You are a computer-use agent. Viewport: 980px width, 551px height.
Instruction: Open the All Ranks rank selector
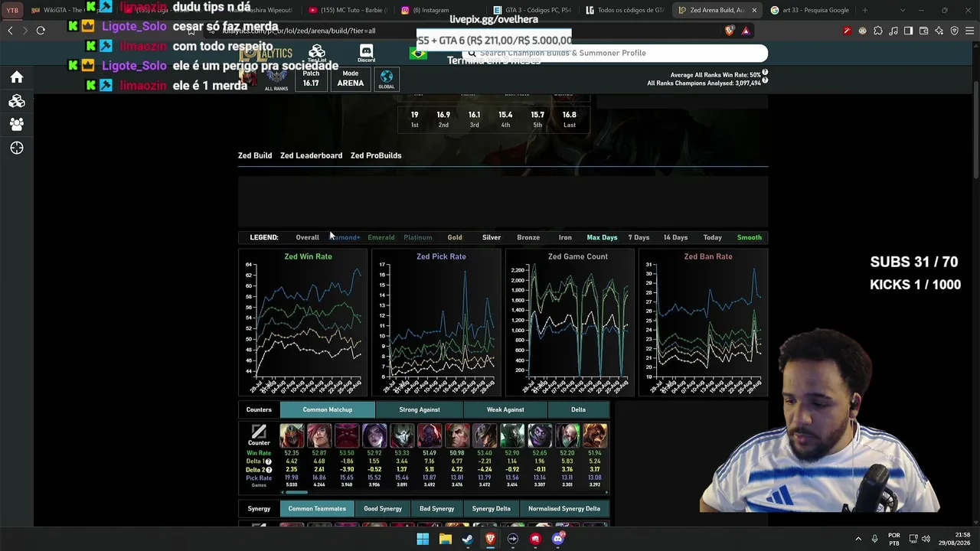pyautogui.click(x=276, y=79)
